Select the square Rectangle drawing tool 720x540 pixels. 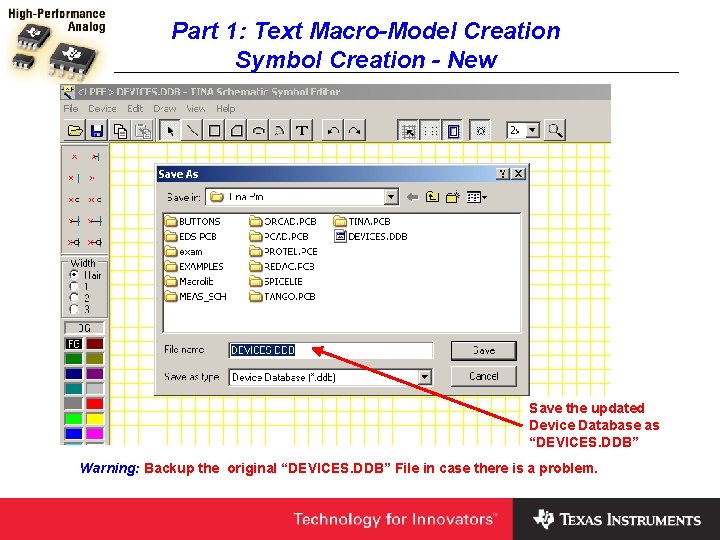214,131
